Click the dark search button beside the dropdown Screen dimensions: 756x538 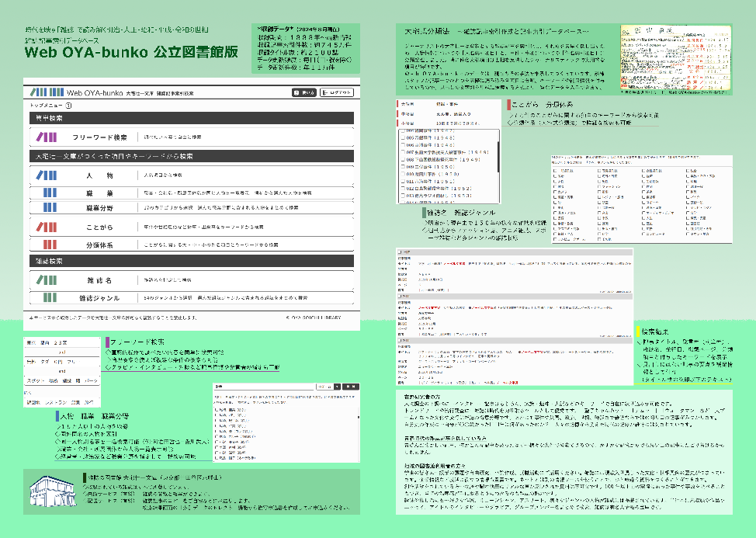(x=351, y=387)
